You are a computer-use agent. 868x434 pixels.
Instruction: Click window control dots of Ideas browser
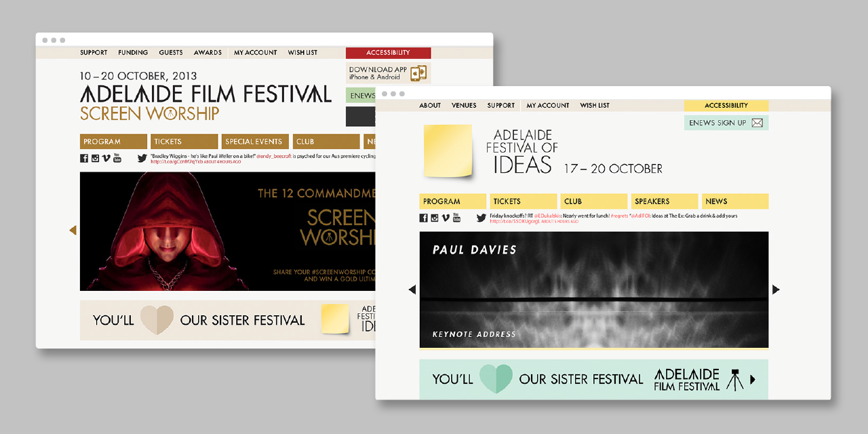[x=393, y=94]
